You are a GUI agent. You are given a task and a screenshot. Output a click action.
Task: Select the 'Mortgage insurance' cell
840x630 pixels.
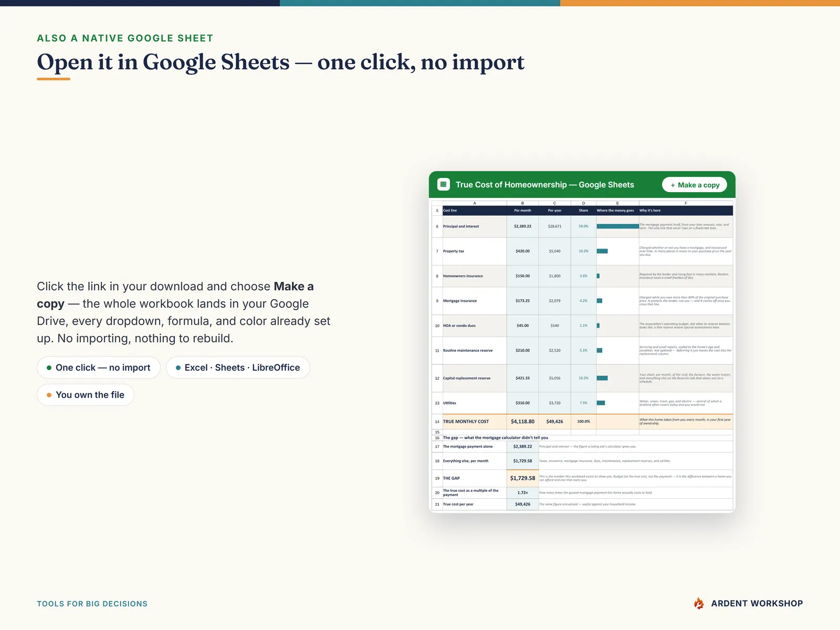[475, 301]
